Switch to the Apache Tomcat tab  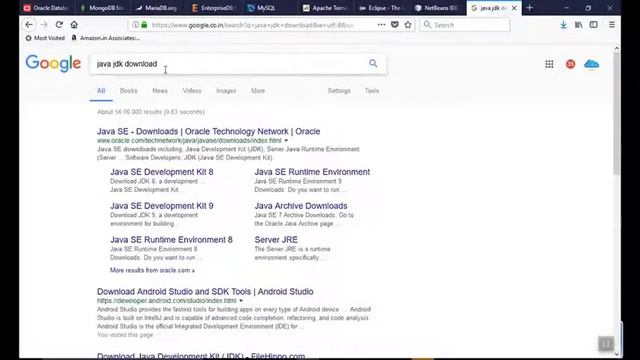[325, 8]
